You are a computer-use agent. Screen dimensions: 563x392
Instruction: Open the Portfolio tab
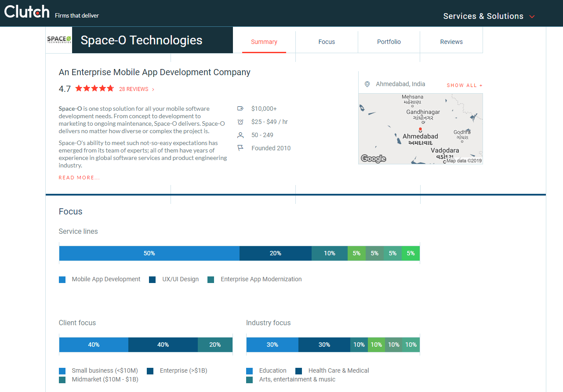[x=389, y=42]
